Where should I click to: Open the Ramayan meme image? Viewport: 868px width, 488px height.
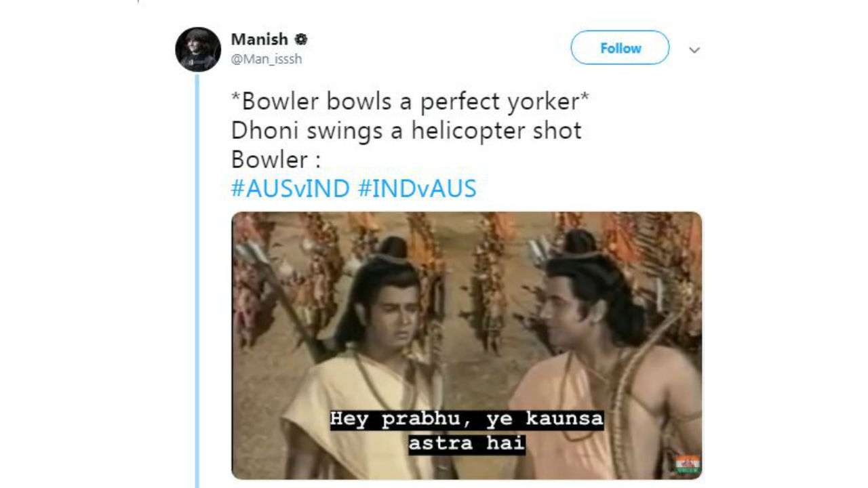(467, 346)
